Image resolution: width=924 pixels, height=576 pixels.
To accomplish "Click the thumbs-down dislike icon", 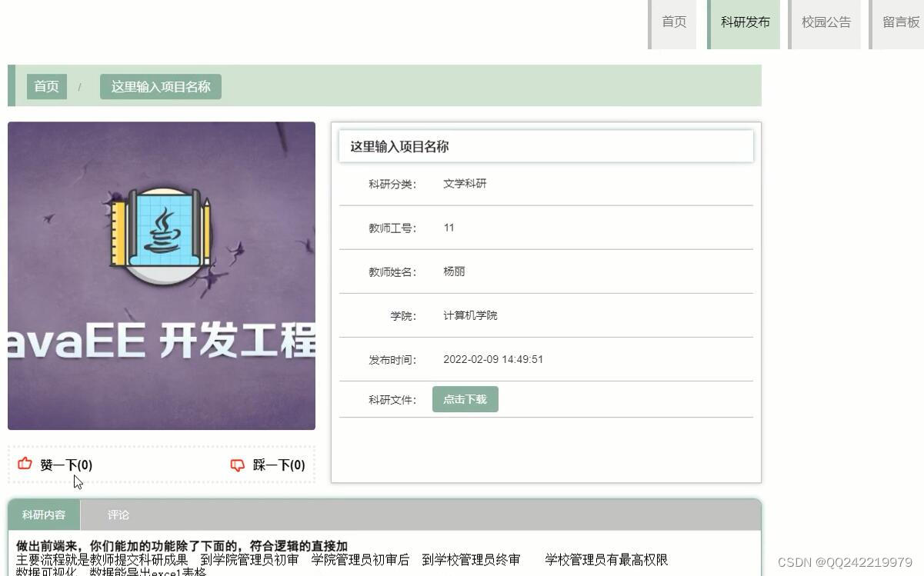I will coord(238,464).
